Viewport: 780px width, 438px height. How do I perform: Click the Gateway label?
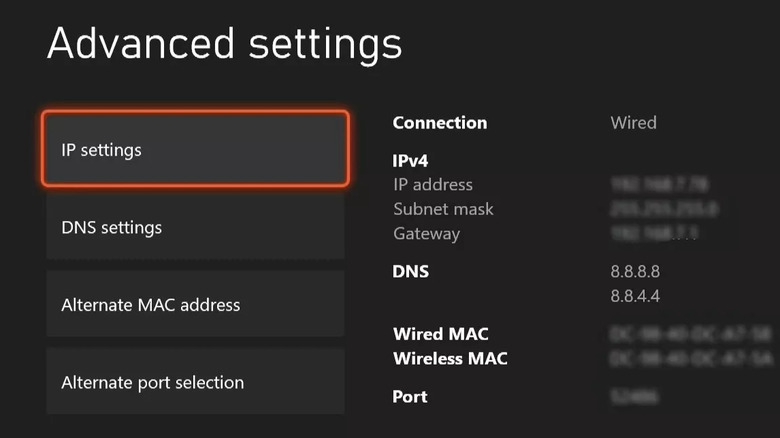point(426,234)
